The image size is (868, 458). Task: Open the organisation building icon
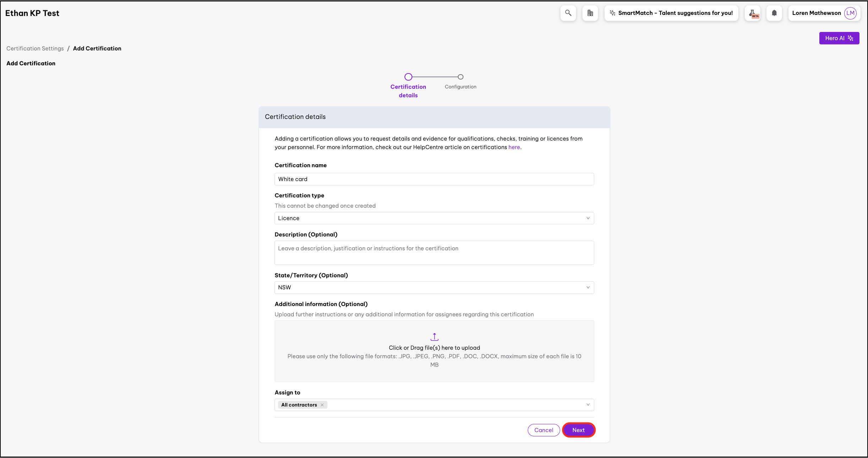[590, 13]
